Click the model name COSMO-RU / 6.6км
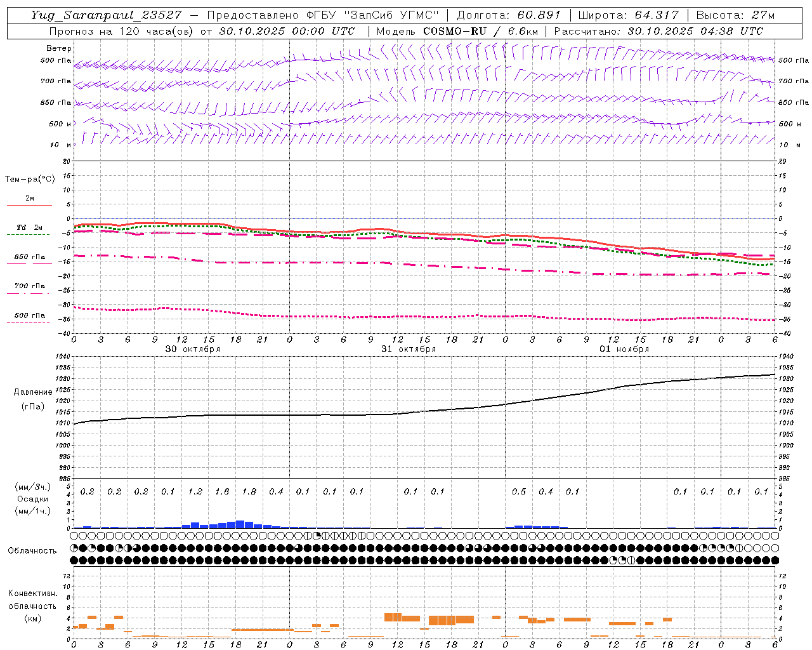This screenshot has width=812, height=650. [x=480, y=31]
